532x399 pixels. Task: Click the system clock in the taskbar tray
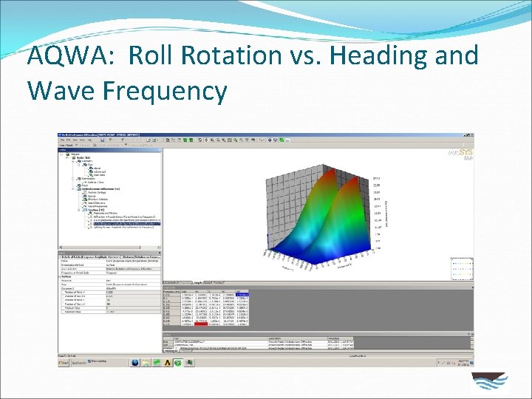[463, 363]
